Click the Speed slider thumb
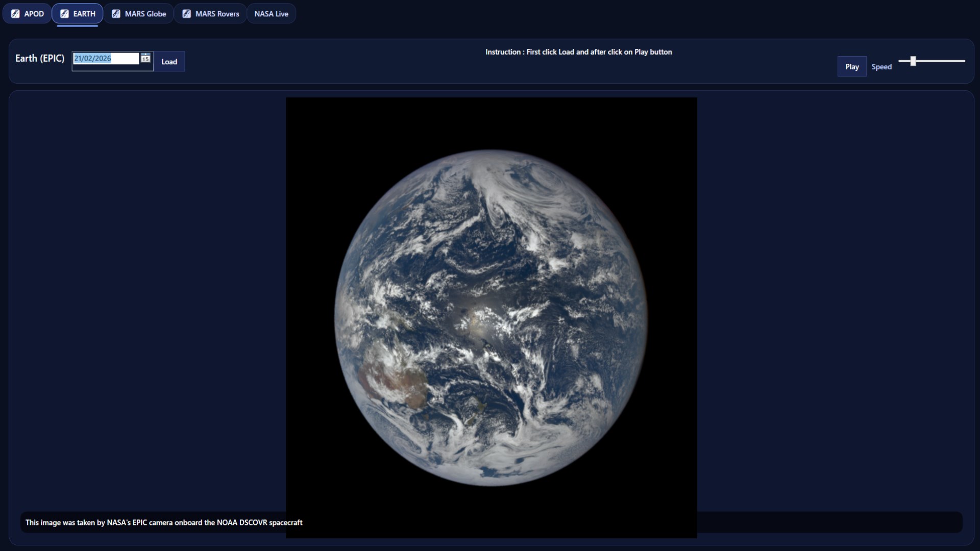The width and height of the screenshot is (980, 551). click(x=913, y=61)
